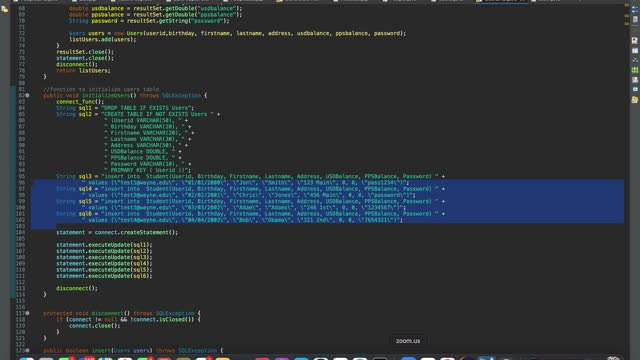The image size is (640, 360).
Task: Click 'statement = connect.createStatement();' line
Action: [117, 232]
